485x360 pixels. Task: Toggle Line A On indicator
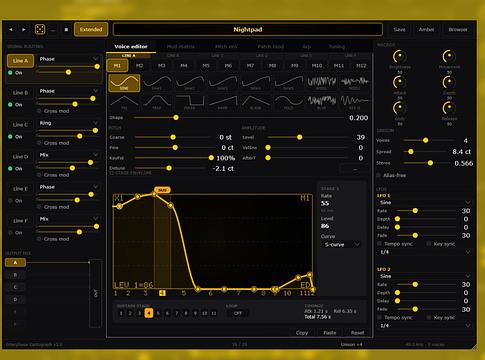tap(10, 73)
